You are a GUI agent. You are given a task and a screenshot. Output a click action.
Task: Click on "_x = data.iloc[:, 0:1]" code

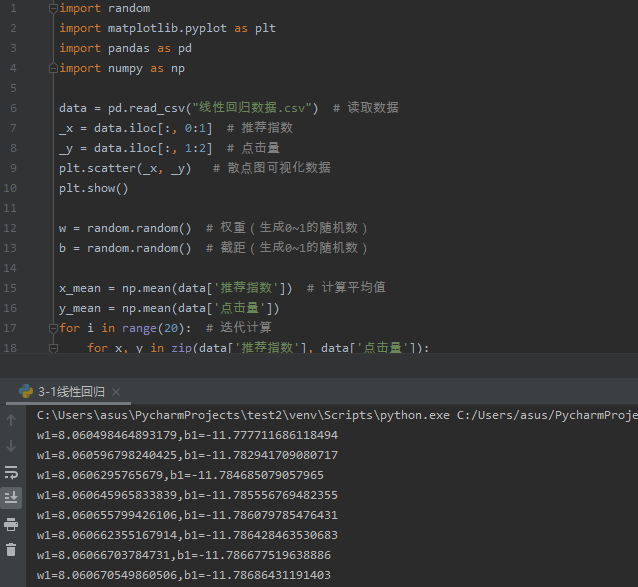[135, 128]
